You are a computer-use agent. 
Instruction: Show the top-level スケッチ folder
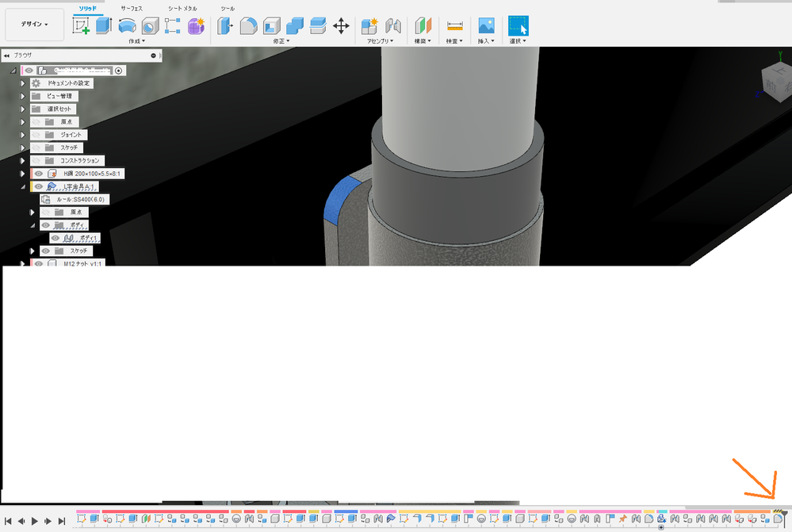pyautogui.click(x=36, y=147)
